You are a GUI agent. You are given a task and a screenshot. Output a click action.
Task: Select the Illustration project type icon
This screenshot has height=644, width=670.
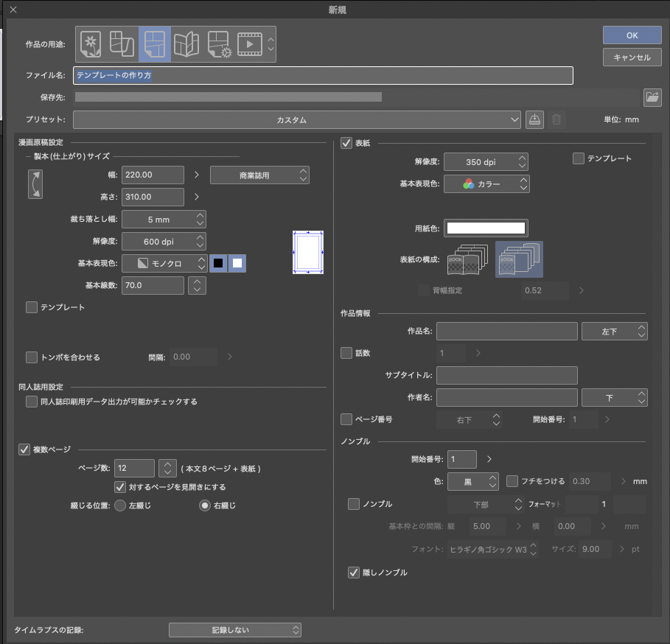point(91,44)
